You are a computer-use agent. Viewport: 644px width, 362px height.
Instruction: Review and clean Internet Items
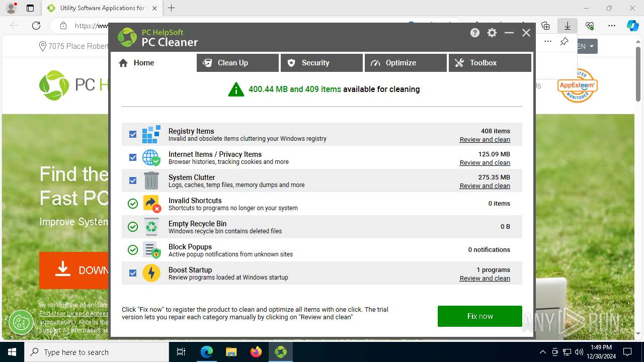tap(485, 163)
